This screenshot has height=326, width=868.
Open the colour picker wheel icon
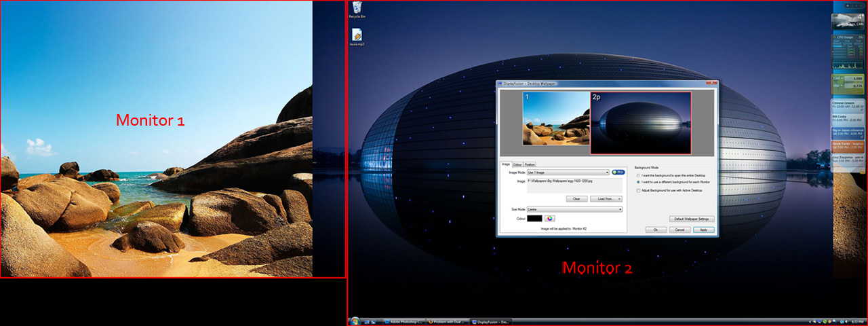[x=550, y=218]
